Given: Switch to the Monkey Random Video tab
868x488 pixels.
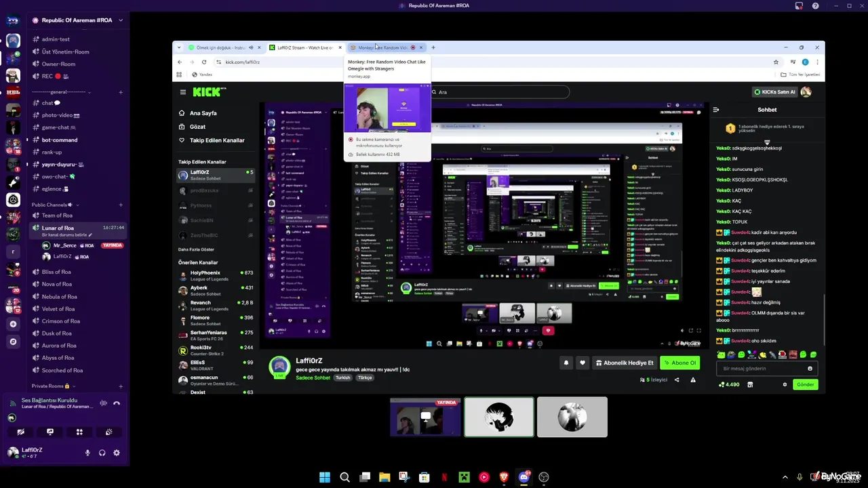Looking at the screenshot, I should [387, 47].
